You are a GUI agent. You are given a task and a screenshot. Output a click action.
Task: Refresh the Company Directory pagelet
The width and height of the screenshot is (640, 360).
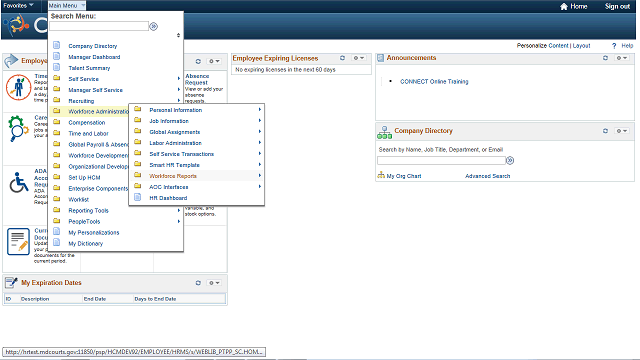605,131
